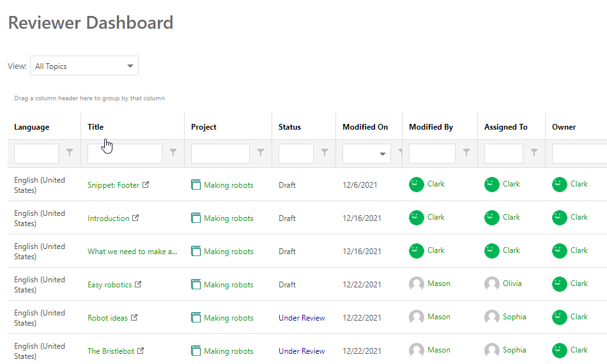
Task: Click project book icon in The Bristlebot row
Action: [196, 351]
